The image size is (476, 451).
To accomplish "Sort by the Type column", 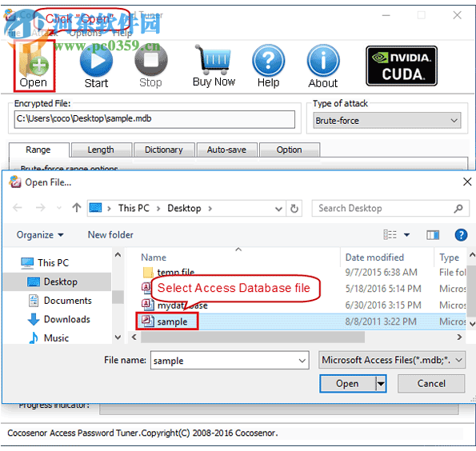I will coord(450,257).
